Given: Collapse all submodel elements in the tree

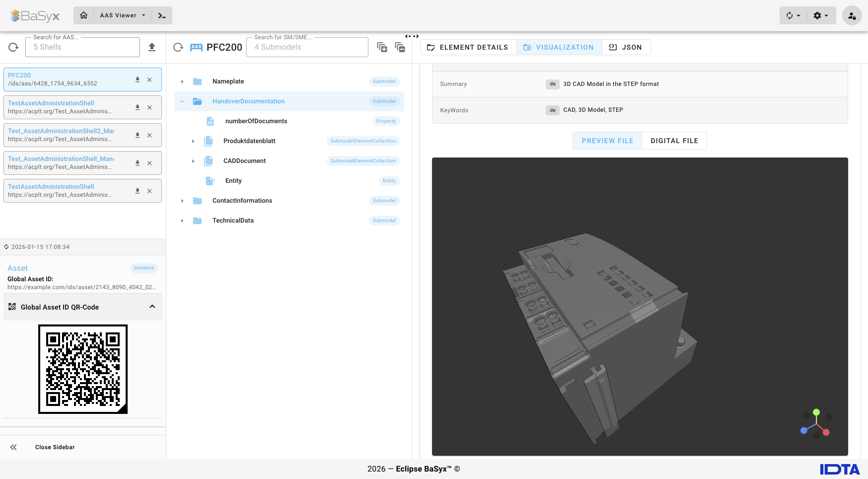Looking at the screenshot, I should (400, 47).
